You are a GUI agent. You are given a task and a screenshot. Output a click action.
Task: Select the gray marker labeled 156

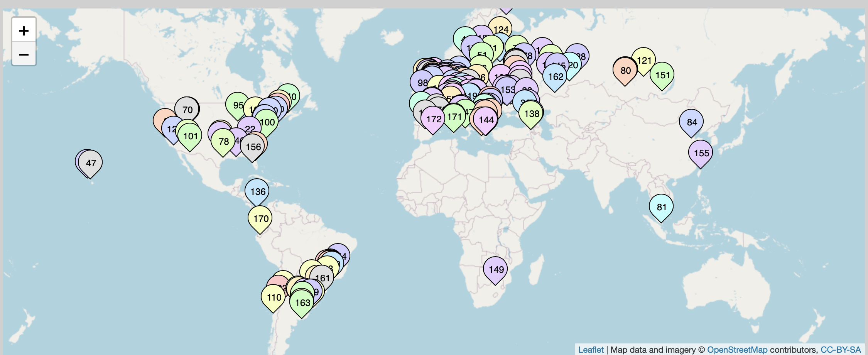point(253,147)
